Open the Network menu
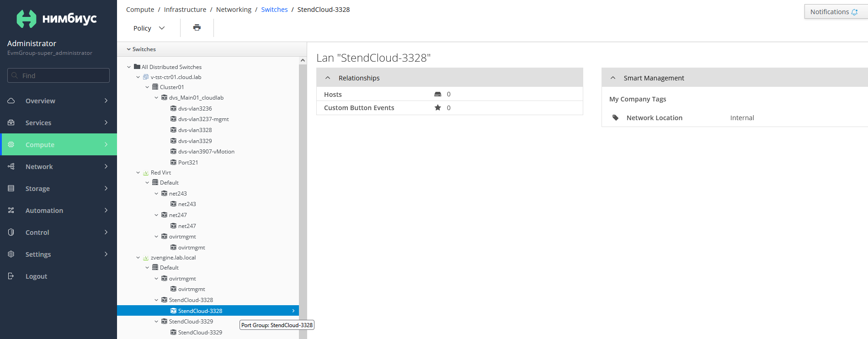The width and height of the screenshot is (868, 339). 59,166
